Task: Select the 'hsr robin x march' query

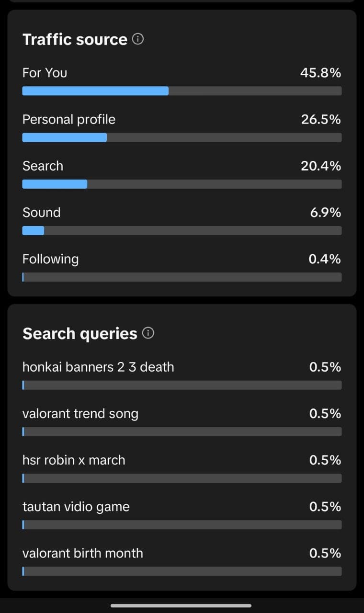Action: [74, 460]
